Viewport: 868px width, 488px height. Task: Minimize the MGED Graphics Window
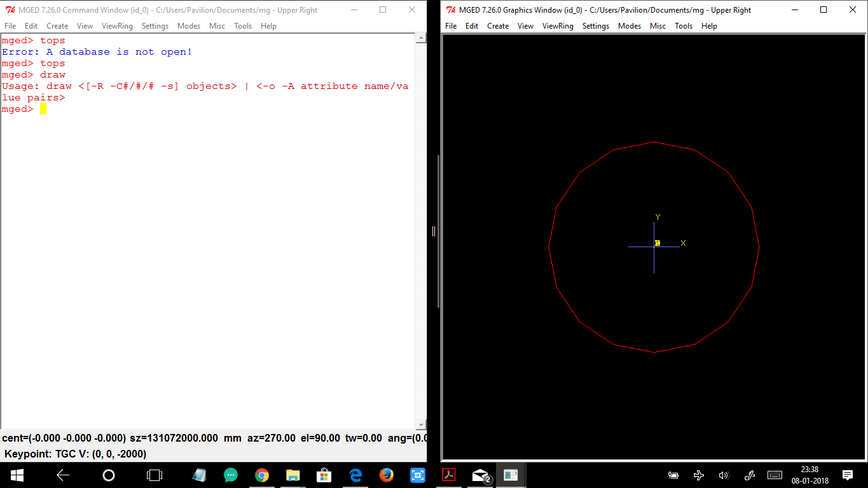794,10
